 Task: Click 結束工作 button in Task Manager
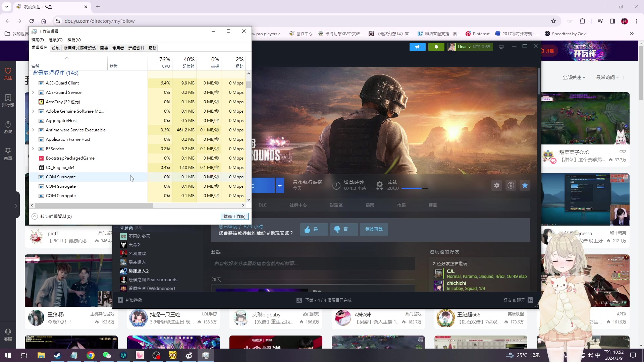[234, 217]
